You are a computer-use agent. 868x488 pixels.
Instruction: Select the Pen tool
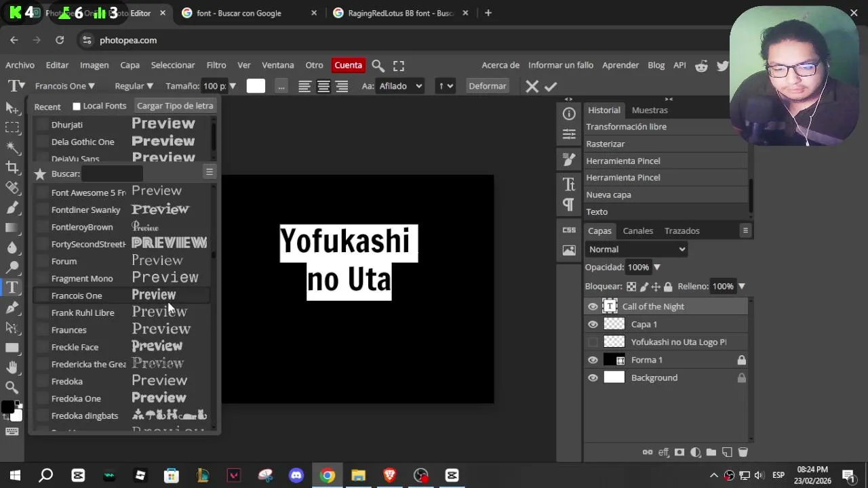pos(12,308)
